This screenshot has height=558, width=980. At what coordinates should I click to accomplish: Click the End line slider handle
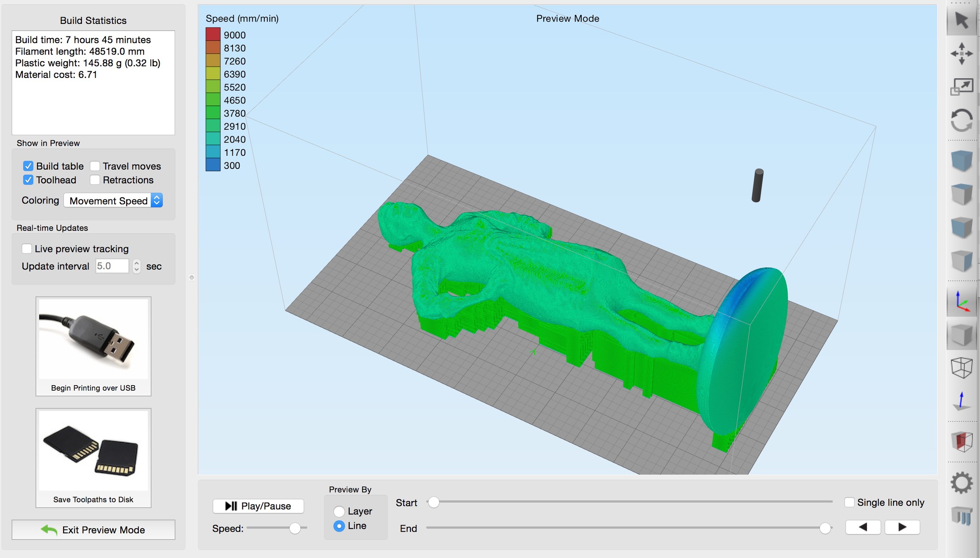tap(825, 528)
